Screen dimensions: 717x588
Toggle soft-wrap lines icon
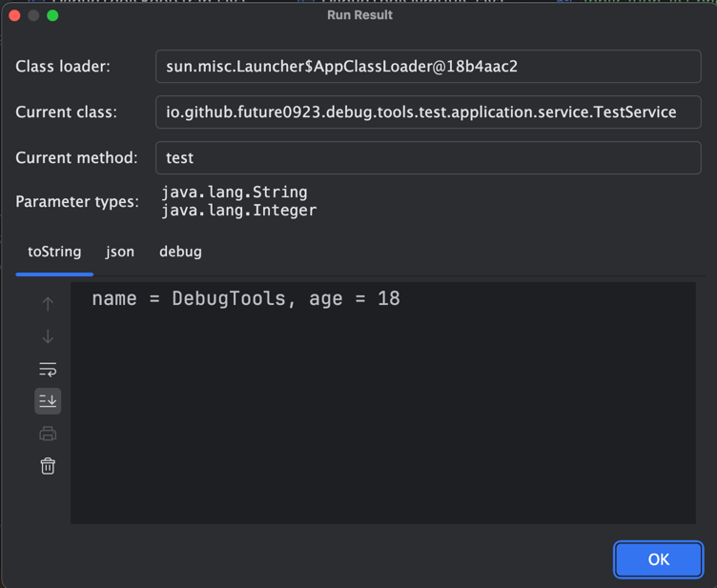pyautogui.click(x=48, y=369)
